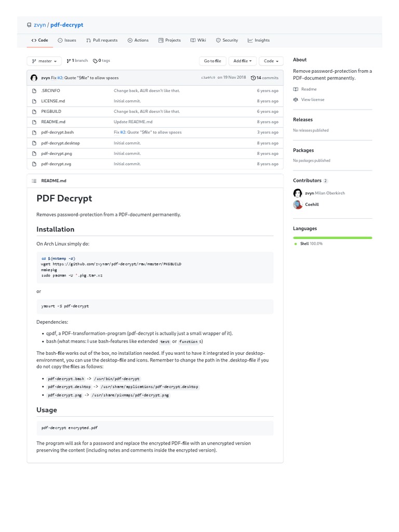This screenshot has width=399, height=532.
Task: Click the c3a4fc9 commit hash
Action: pos(208,78)
